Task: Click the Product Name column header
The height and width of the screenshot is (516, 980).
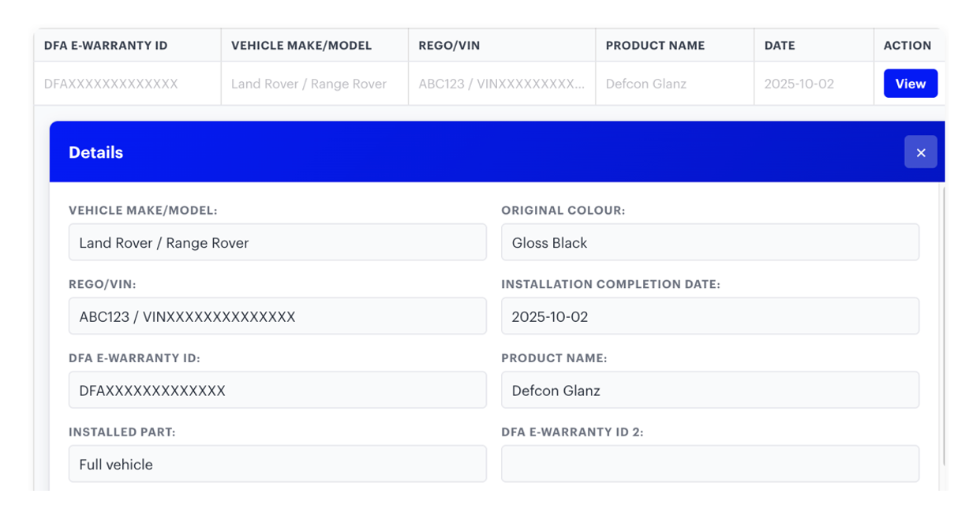Action: [x=655, y=46]
